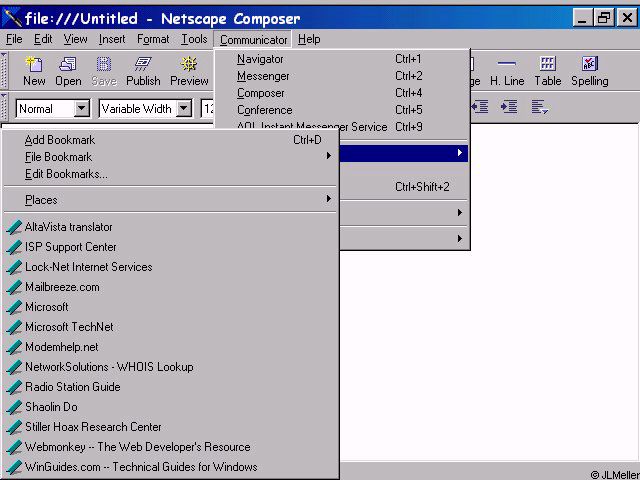Viewport: 640px width, 480px height.
Task: Click the ISP Support Center bookmark icon
Action: coord(14,247)
